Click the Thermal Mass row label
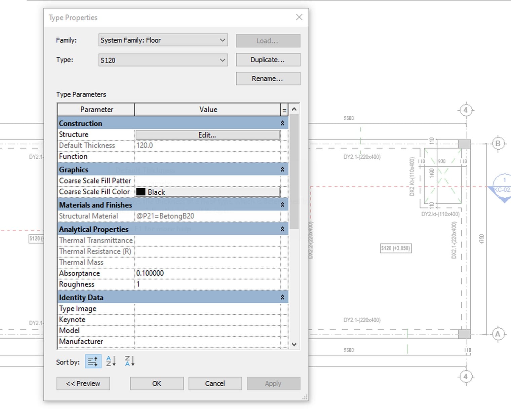The image size is (511, 420). [81, 262]
